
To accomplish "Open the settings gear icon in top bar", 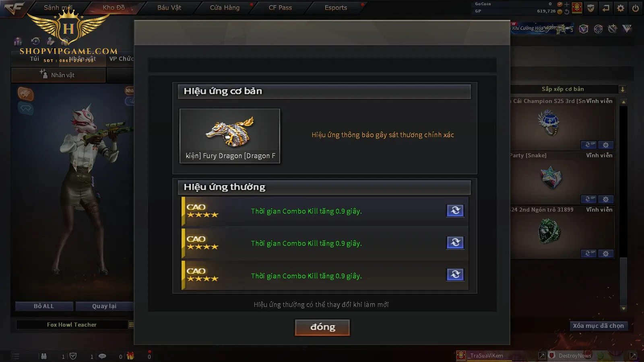I will 621,8.
